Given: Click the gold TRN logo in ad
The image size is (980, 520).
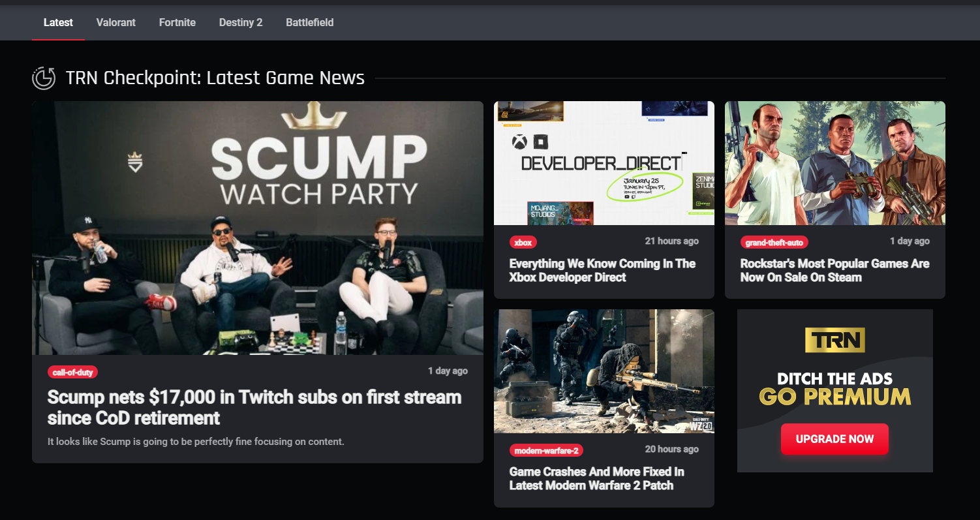Looking at the screenshot, I should point(835,340).
